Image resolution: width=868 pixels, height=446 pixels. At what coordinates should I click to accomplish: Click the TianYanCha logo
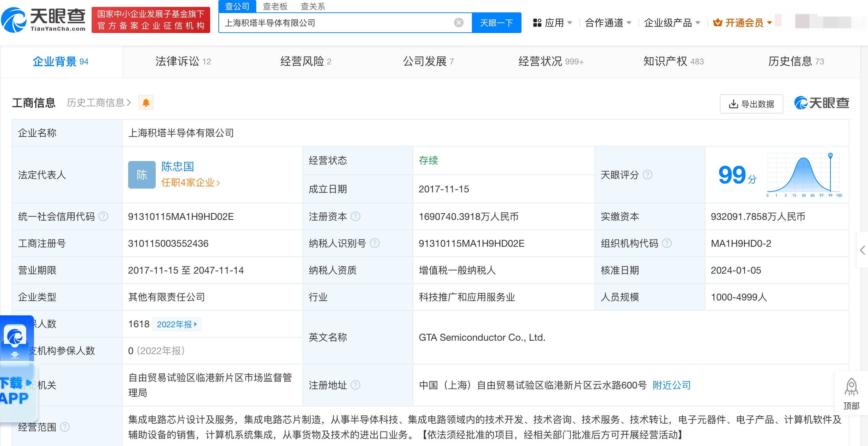pos(44,20)
